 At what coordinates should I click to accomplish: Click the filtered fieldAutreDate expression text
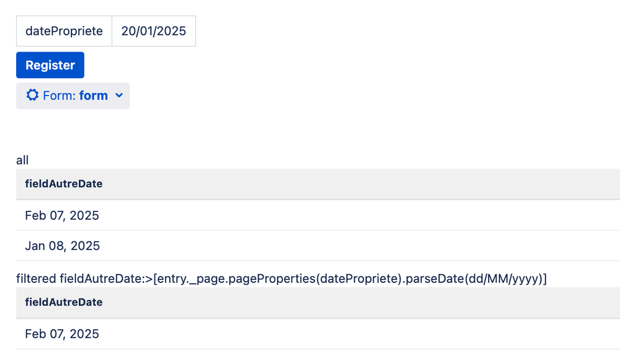point(281,278)
